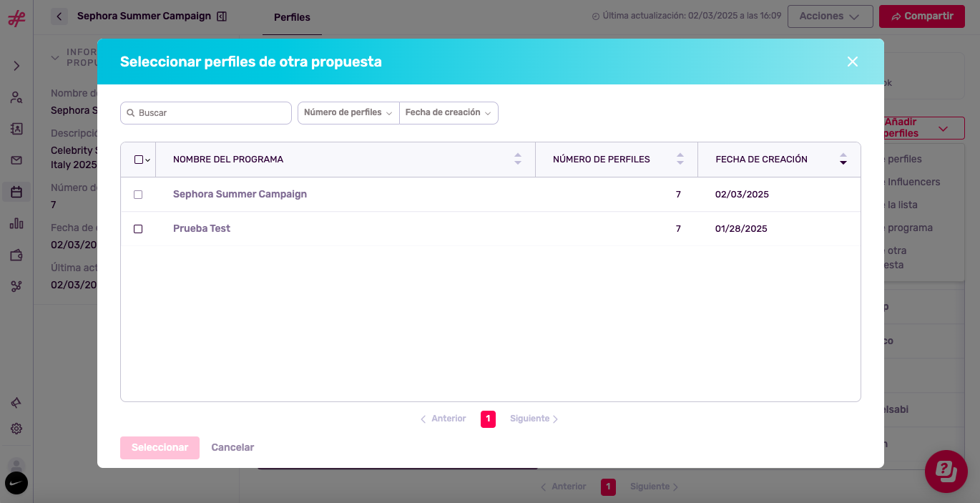The width and height of the screenshot is (980, 503).
Task: Click the search magnifier icon in dialog
Action: click(x=131, y=113)
